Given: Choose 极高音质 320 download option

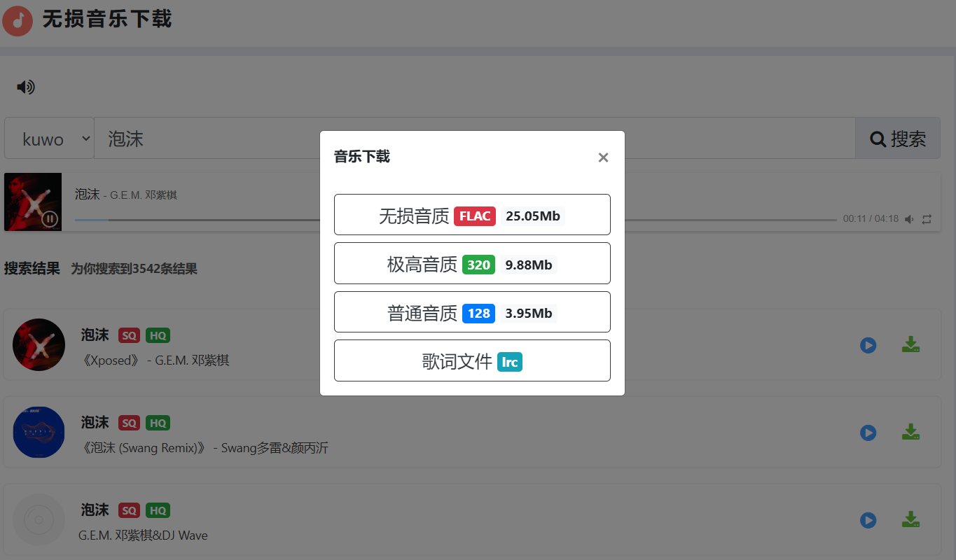Looking at the screenshot, I should (x=472, y=264).
